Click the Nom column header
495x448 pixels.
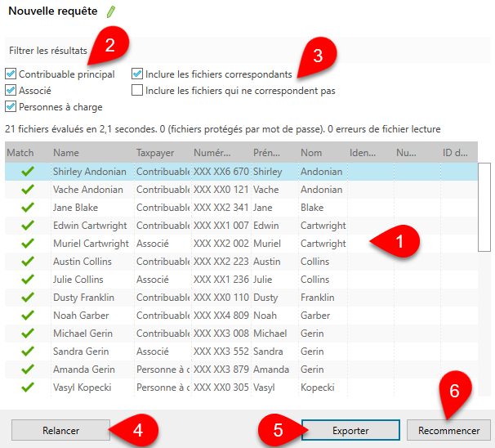[323, 153]
